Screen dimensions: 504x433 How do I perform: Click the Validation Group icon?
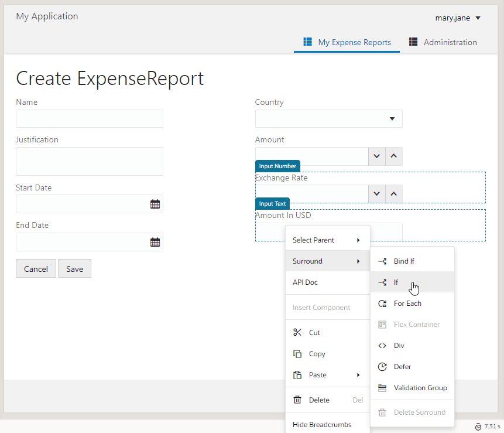pos(382,388)
